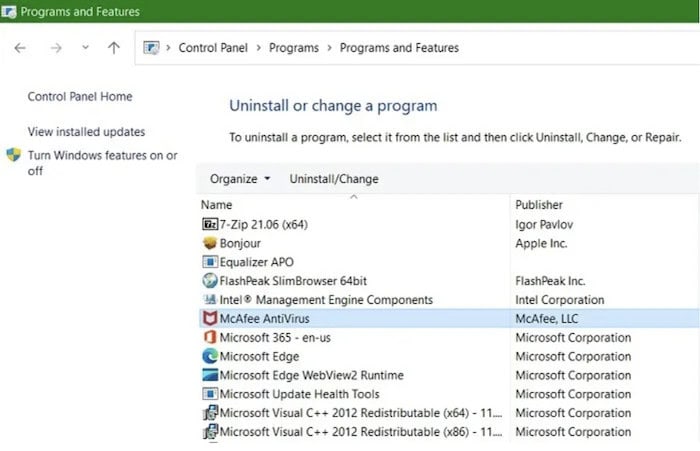This screenshot has height=451, width=700.
Task: Select the Bonjour program entry
Action: (240, 243)
